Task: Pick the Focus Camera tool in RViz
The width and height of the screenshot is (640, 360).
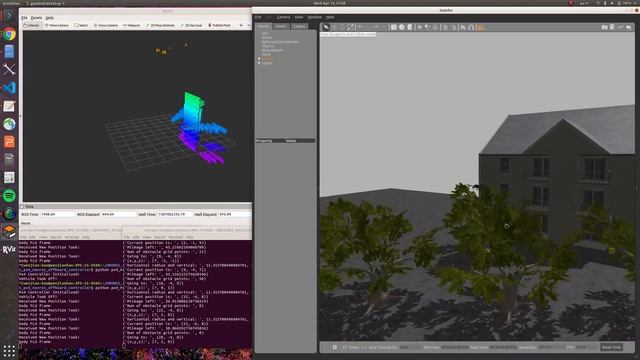Action: 106,25
